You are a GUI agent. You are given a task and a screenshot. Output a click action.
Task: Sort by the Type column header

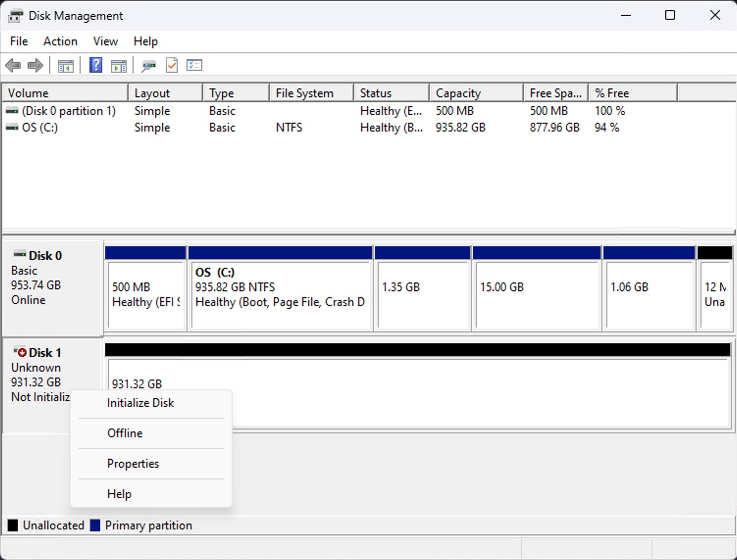(x=236, y=93)
